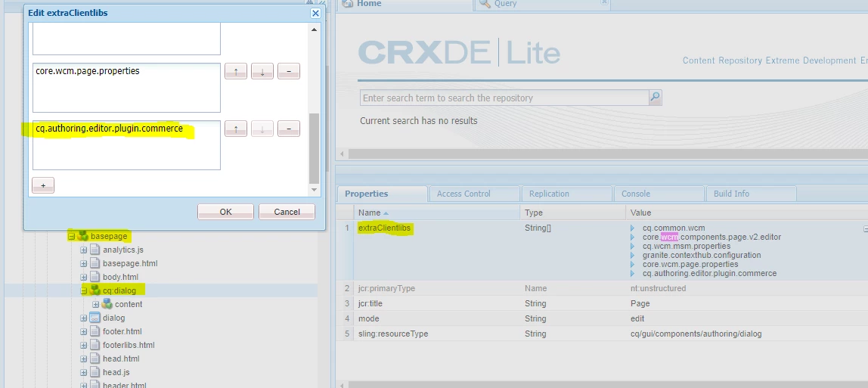Sort properties by Type column

[x=572, y=213]
